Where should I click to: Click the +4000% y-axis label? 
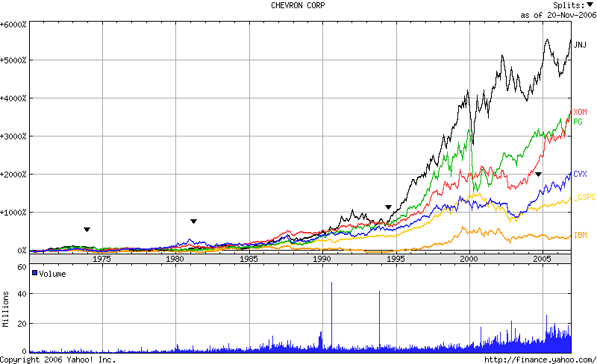tap(13, 98)
